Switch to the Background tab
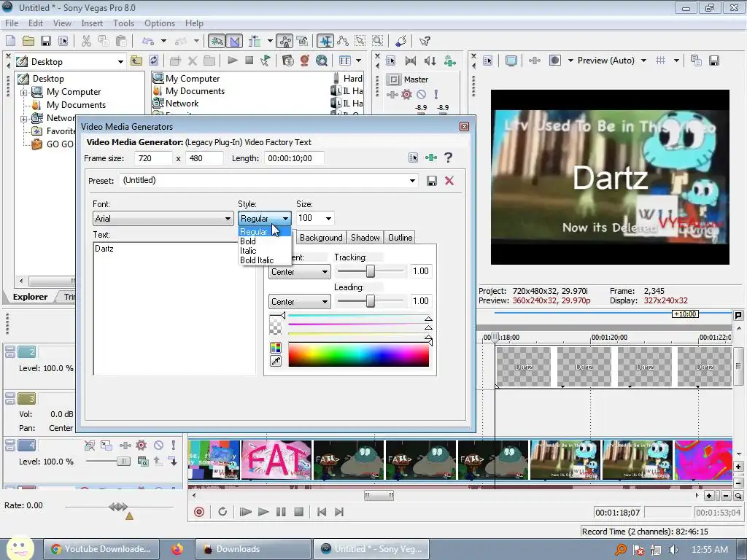 coord(321,238)
